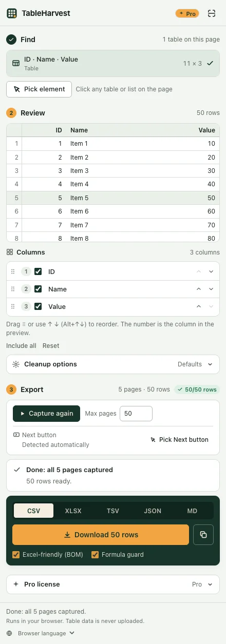Toggle Excel-friendly (BOM) checkbox
The image size is (226, 644).
16,555
